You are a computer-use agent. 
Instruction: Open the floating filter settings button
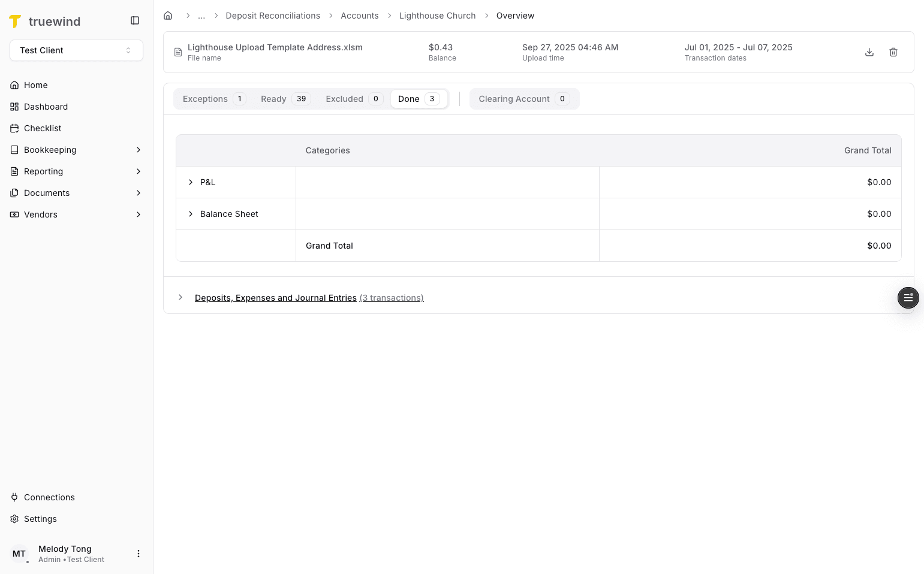pyautogui.click(x=908, y=298)
